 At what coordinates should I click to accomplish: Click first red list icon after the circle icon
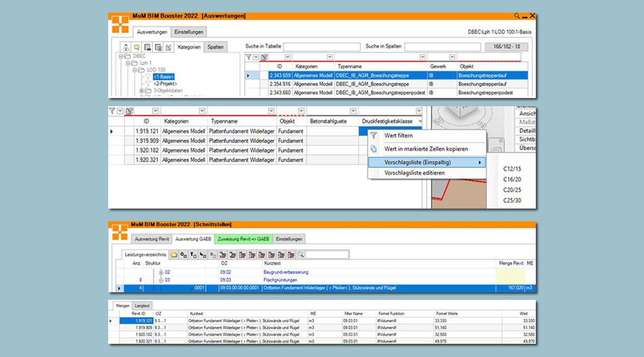click(223, 255)
